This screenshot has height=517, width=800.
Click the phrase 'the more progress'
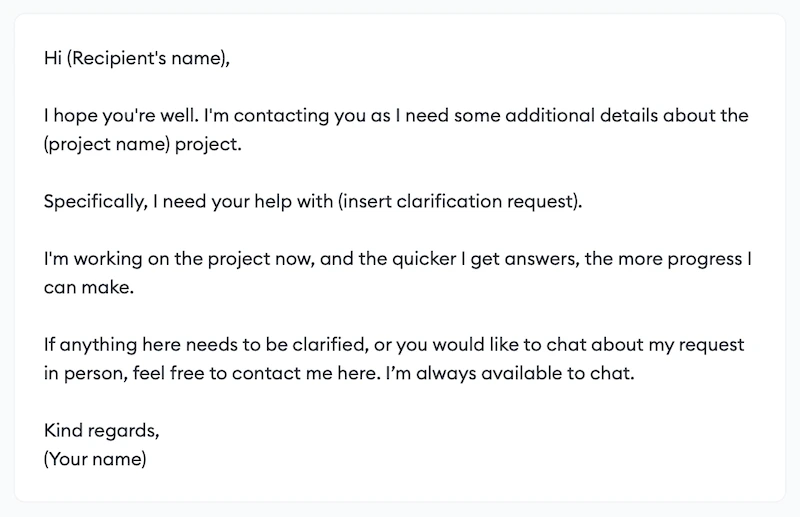663,259
